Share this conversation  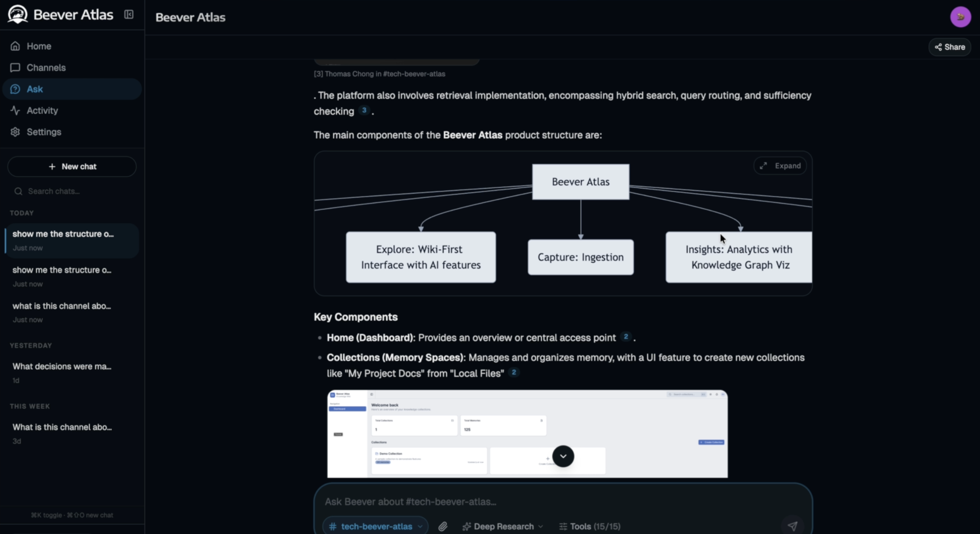pyautogui.click(x=950, y=47)
